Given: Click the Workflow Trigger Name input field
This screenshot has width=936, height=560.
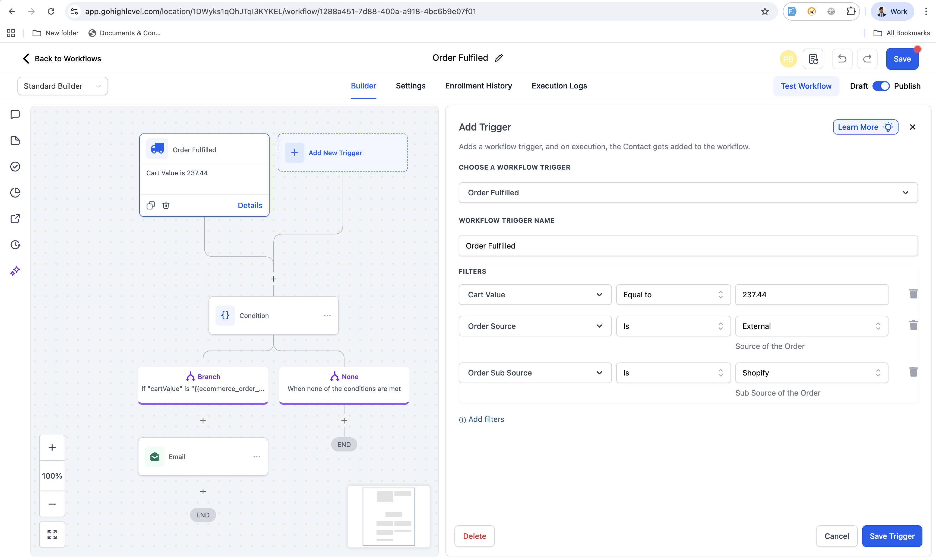Looking at the screenshot, I should click(x=688, y=246).
